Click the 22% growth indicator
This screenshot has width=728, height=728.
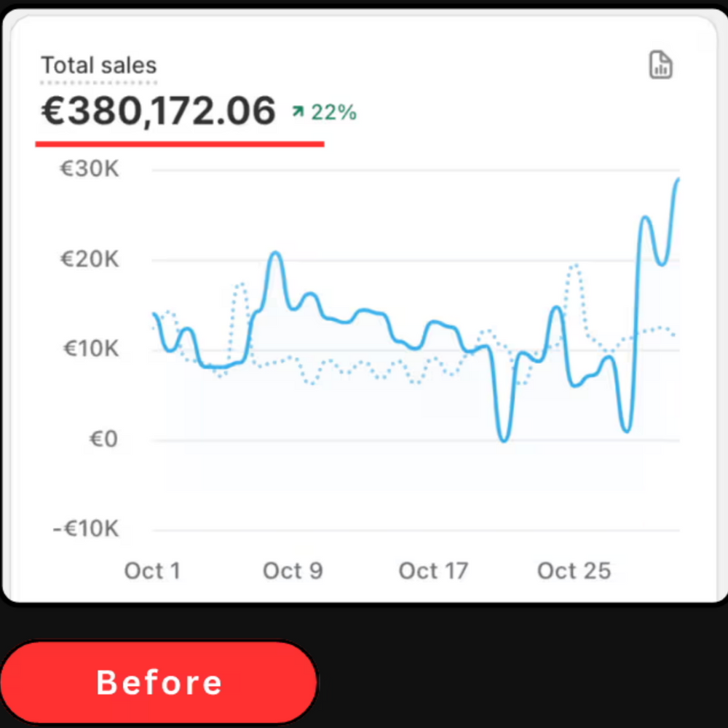pos(333,112)
